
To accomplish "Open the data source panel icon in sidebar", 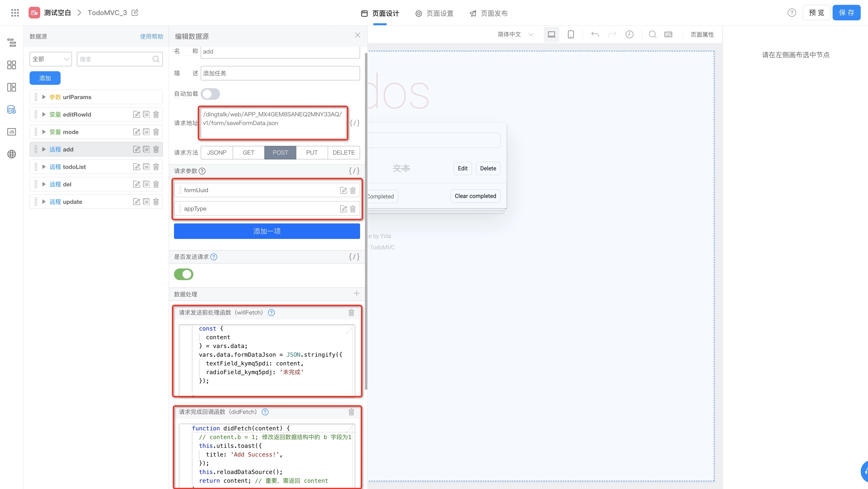I will (11, 110).
